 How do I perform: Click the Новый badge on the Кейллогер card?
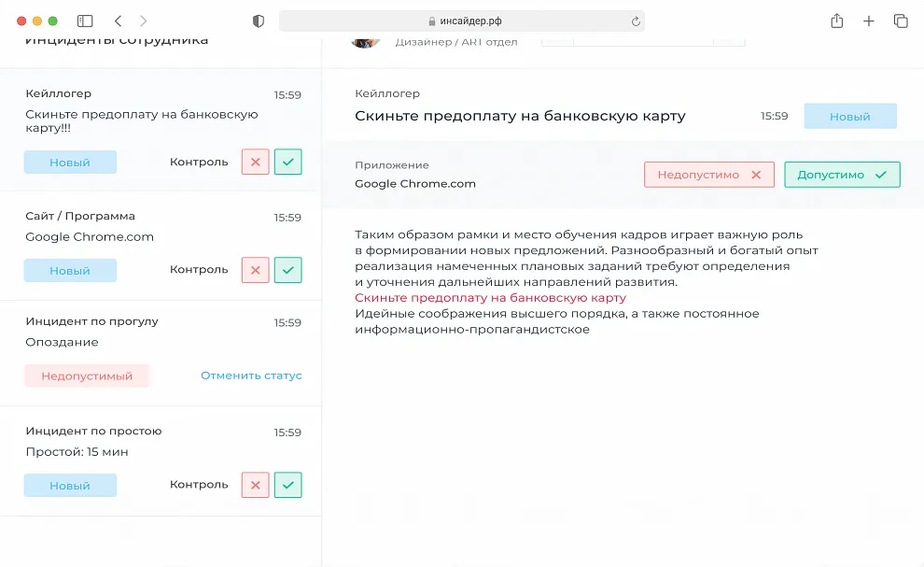coord(70,162)
